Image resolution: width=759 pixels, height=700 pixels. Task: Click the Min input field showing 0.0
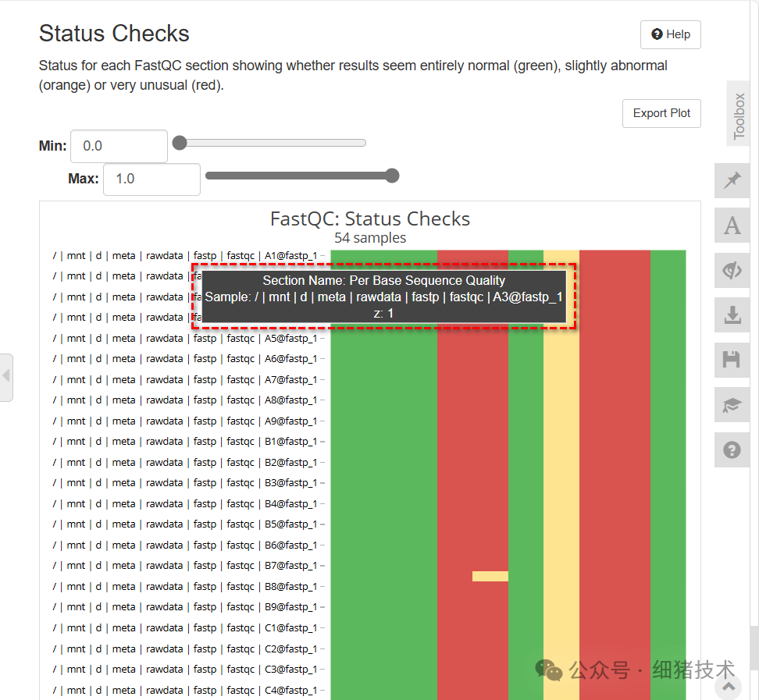(x=119, y=145)
